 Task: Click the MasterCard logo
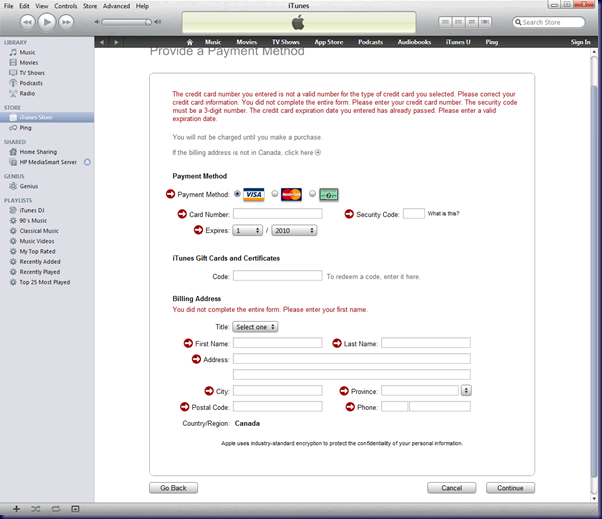[x=291, y=195]
